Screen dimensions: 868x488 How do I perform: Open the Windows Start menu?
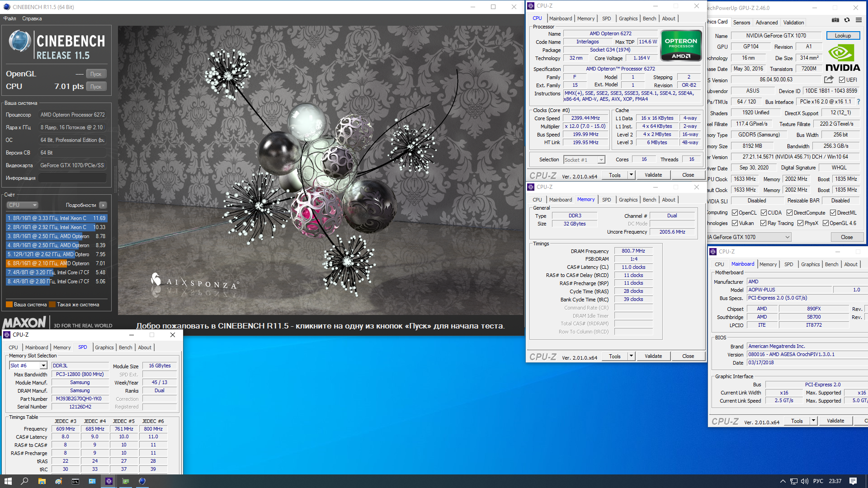point(8,481)
